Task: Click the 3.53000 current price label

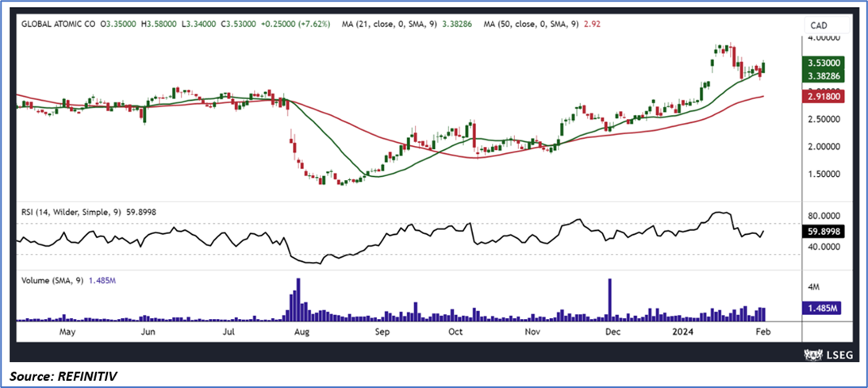Action: (x=821, y=63)
